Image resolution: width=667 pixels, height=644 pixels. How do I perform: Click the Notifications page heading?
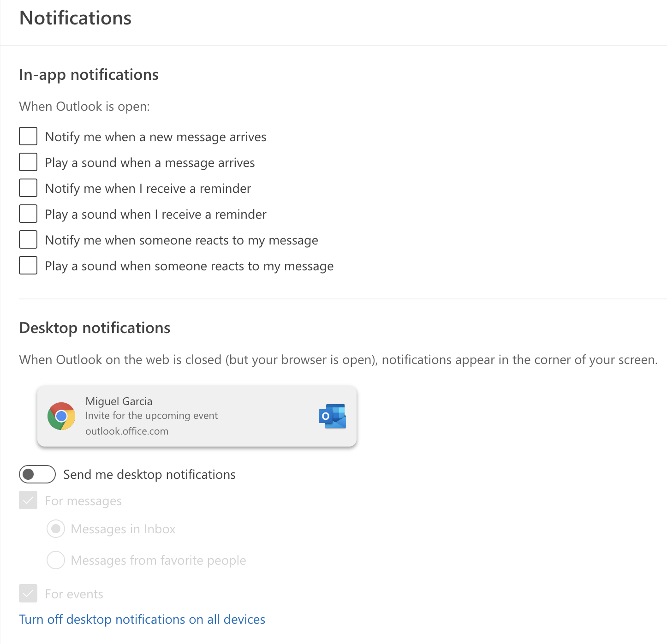[76, 18]
